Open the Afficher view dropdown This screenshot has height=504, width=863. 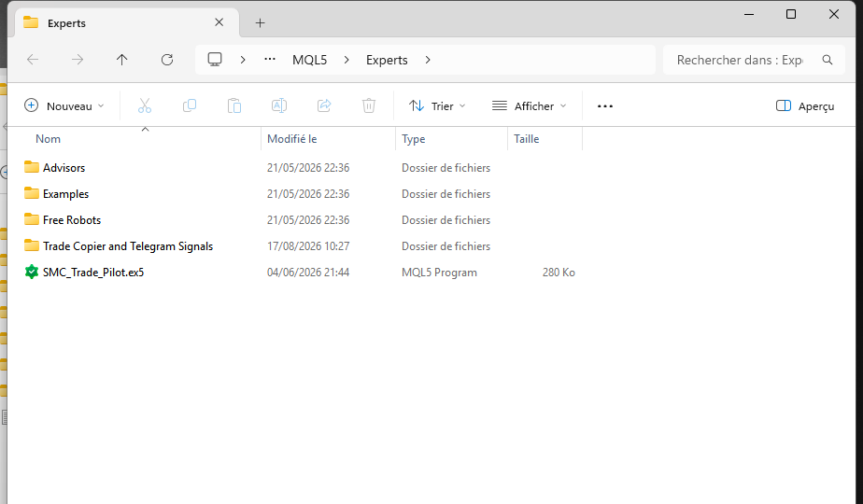(529, 105)
